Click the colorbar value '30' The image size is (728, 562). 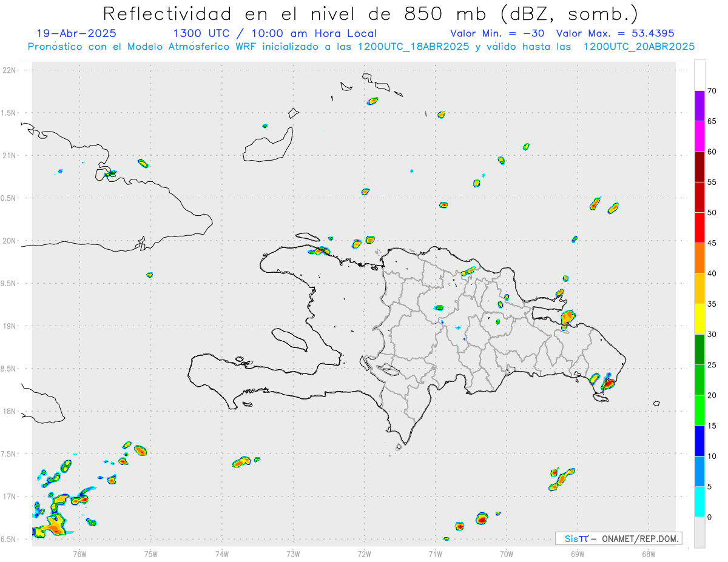click(712, 335)
